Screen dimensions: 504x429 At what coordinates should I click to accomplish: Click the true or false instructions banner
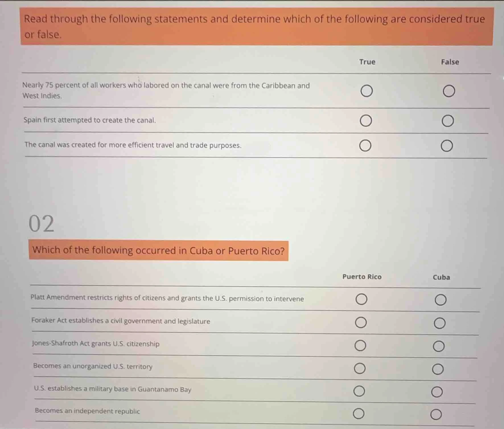[x=256, y=26]
